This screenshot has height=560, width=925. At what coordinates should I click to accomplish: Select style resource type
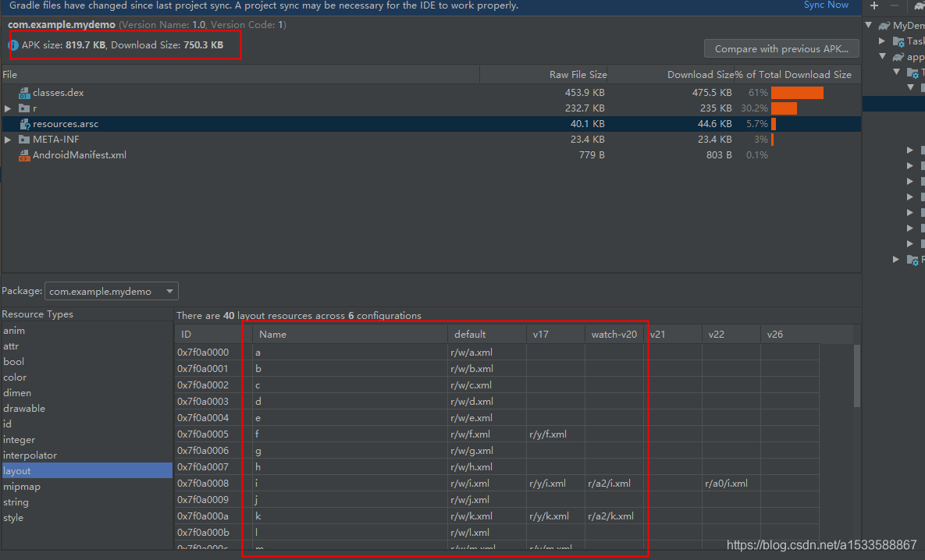point(86,518)
